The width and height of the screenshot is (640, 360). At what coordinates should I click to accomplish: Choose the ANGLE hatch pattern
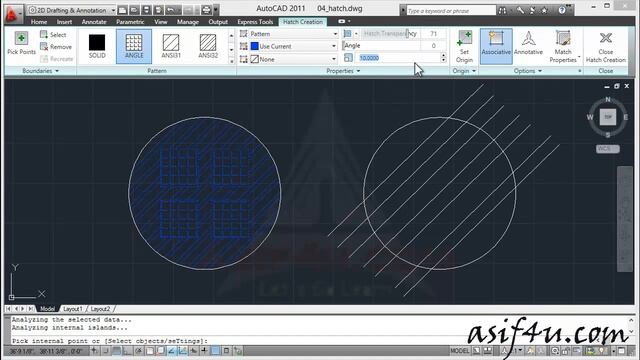tap(134, 46)
